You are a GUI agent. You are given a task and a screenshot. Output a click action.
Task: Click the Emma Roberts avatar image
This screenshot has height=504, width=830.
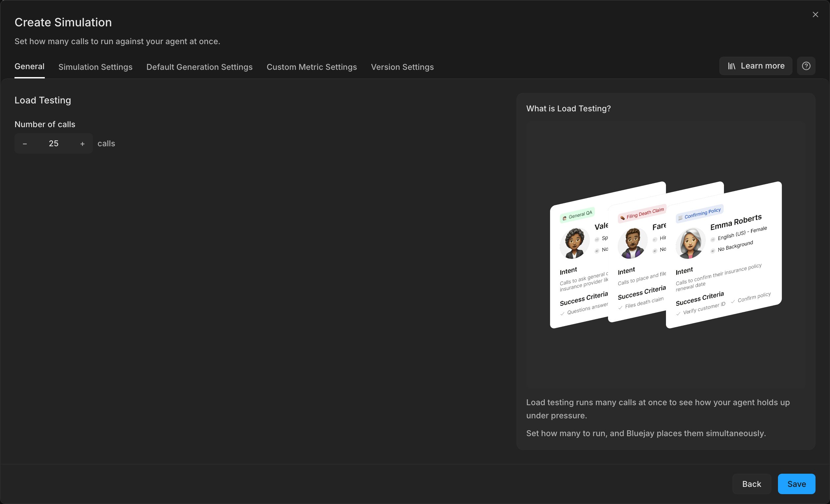click(x=690, y=243)
